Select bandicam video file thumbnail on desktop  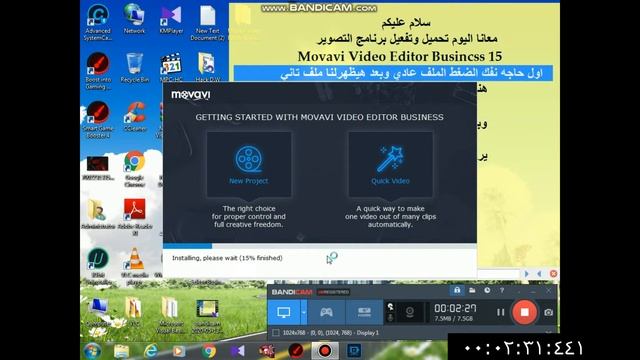pyautogui.click(x=207, y=316)
